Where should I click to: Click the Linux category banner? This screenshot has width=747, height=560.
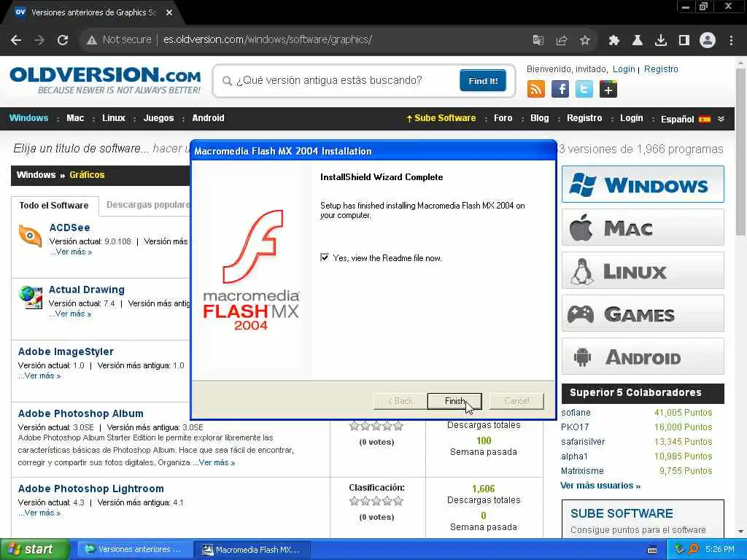643,271
